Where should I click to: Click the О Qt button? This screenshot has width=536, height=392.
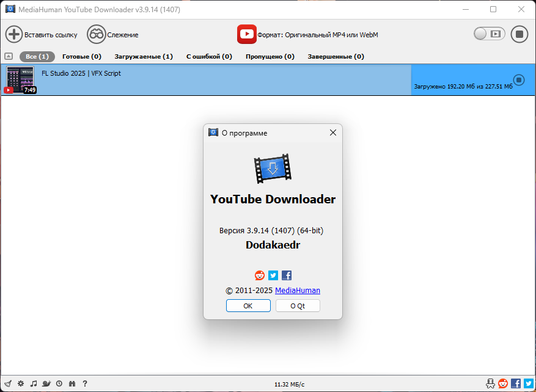point(298,306)
